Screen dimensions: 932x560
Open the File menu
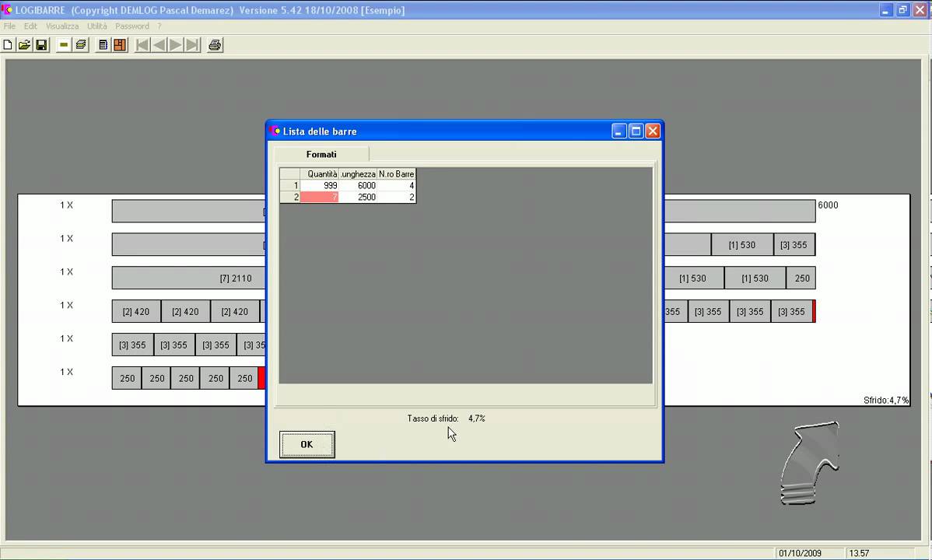point(9,26)
